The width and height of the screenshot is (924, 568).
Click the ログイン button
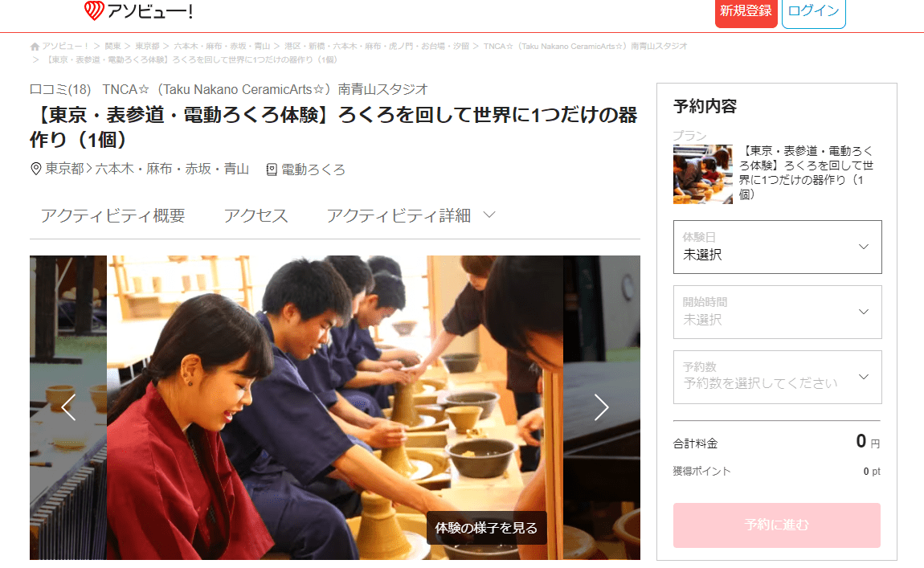[x=813, y=12]
